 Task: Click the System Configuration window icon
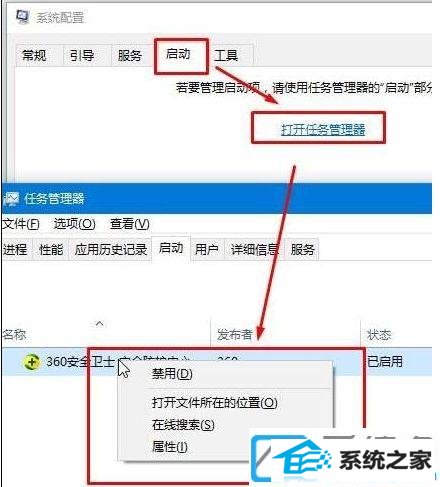click(x=23, y=17)
